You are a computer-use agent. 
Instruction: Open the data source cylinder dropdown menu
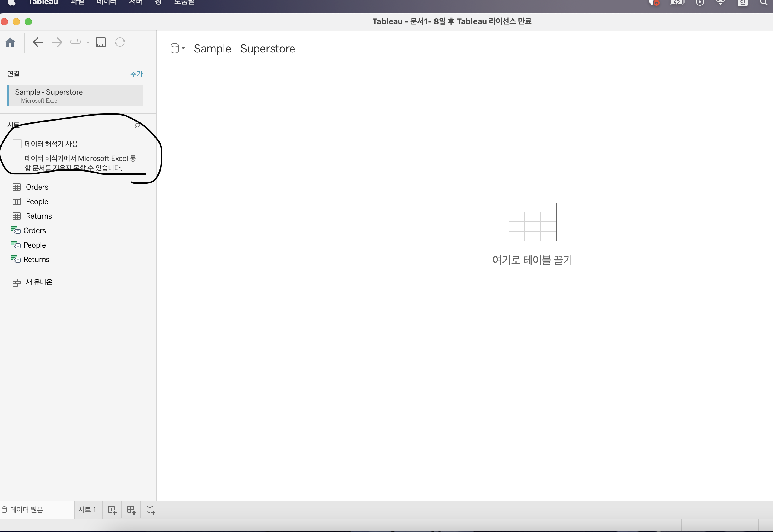tap(177, 48)
